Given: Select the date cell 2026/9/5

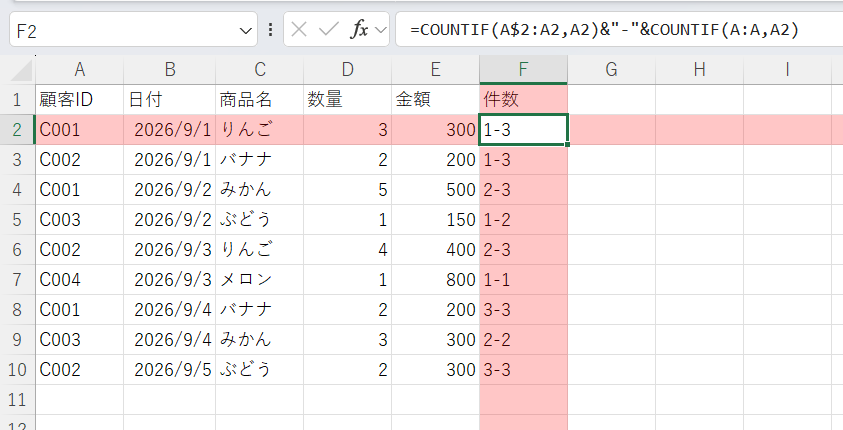Looking at the screenshot, I should [170, 369].
